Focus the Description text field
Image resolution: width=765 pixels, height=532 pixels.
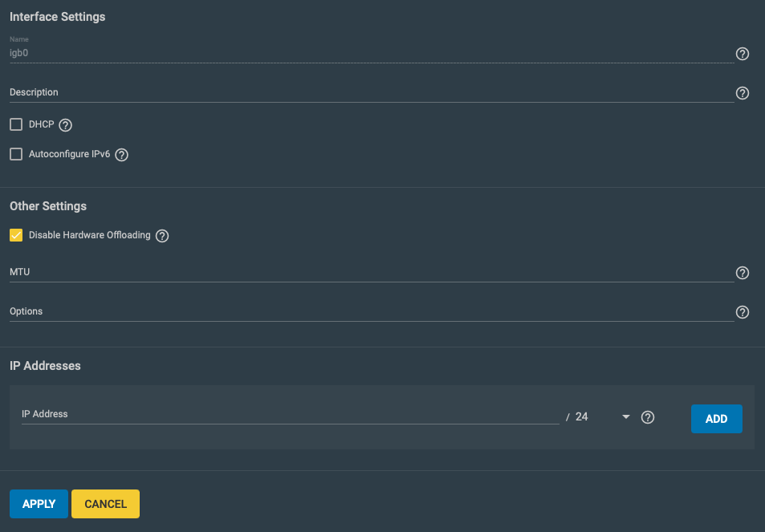[x=372, y=92]
